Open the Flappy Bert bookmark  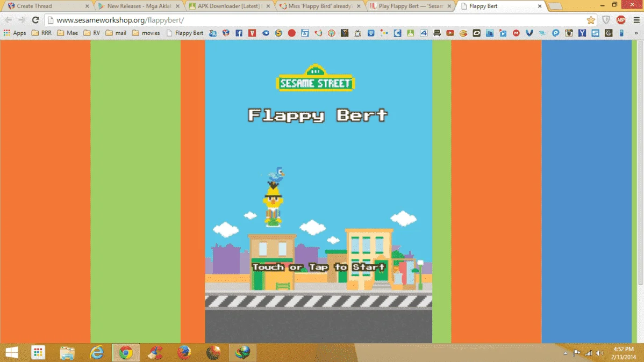pyautogui.click(x=185, y=33)
